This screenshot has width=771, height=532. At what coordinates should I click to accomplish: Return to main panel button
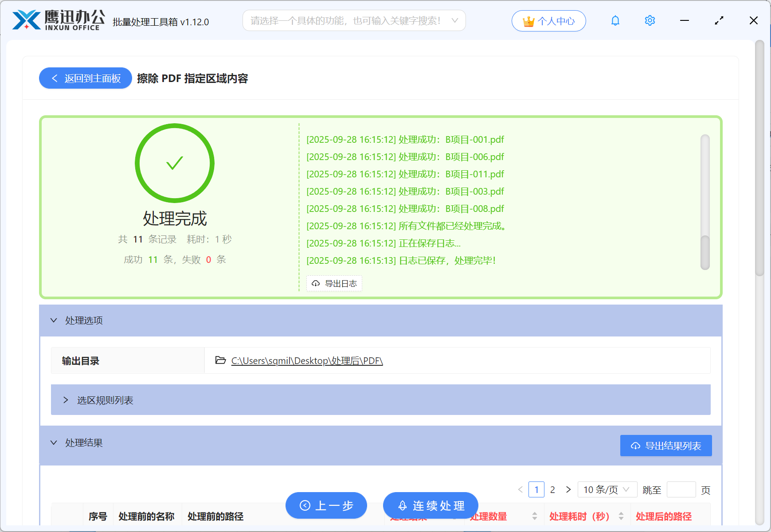(86, 78)
